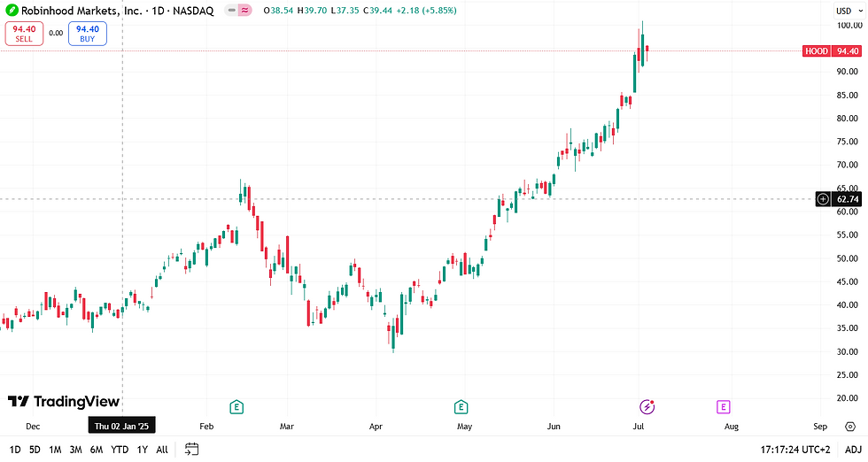Select the 3M time range
The height and width of the screenshot is (462, 868).
tap(76, 450)
